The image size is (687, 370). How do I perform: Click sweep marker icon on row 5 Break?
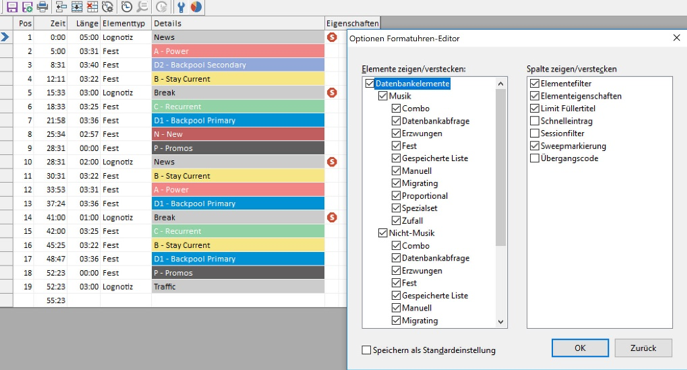coord(332,92)
